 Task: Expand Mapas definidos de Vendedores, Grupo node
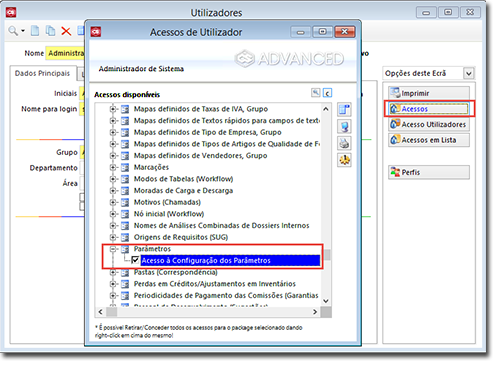[x=113, y=156]
